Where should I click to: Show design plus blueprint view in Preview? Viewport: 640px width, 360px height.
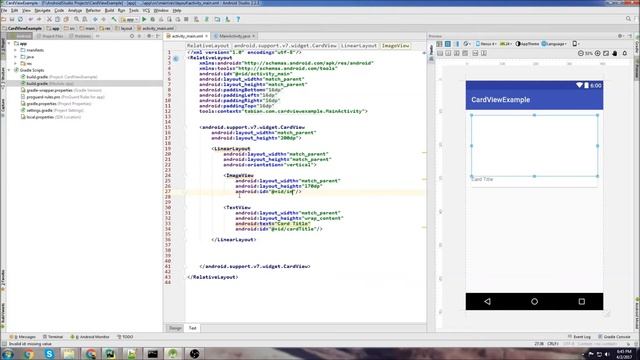click(x=456, y=44)
